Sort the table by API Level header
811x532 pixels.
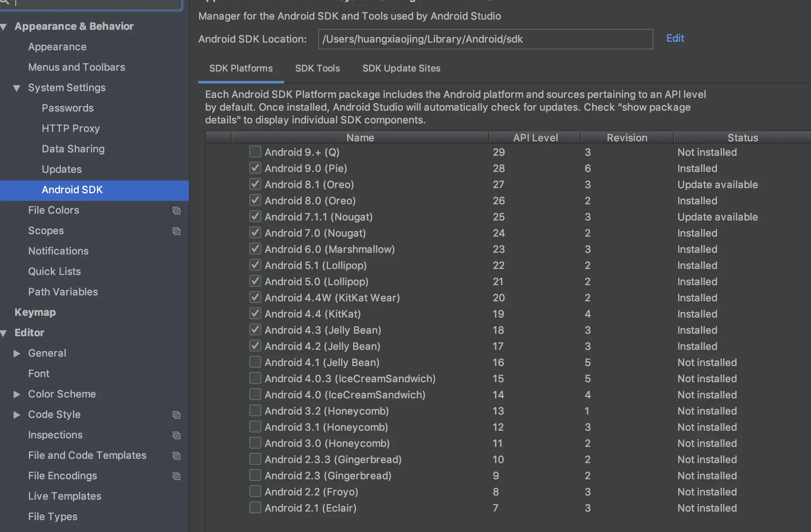pos(535,138)
